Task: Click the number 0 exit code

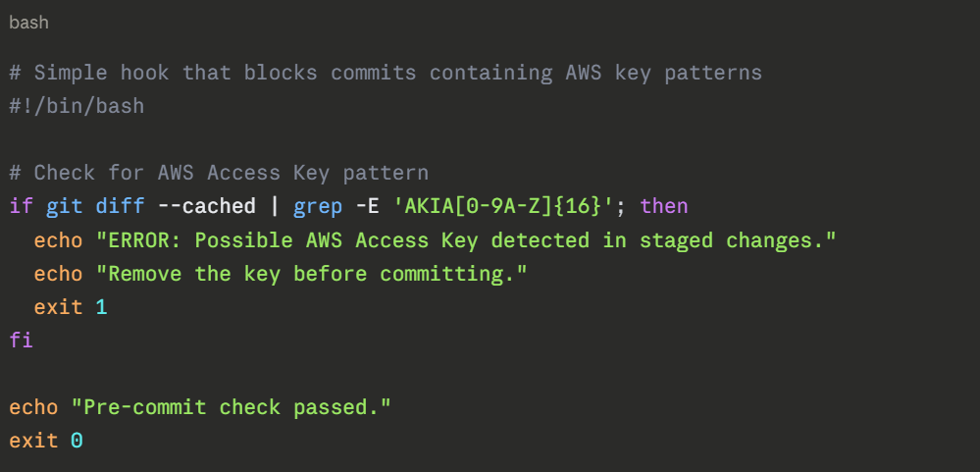Action: tap(77, 441)
